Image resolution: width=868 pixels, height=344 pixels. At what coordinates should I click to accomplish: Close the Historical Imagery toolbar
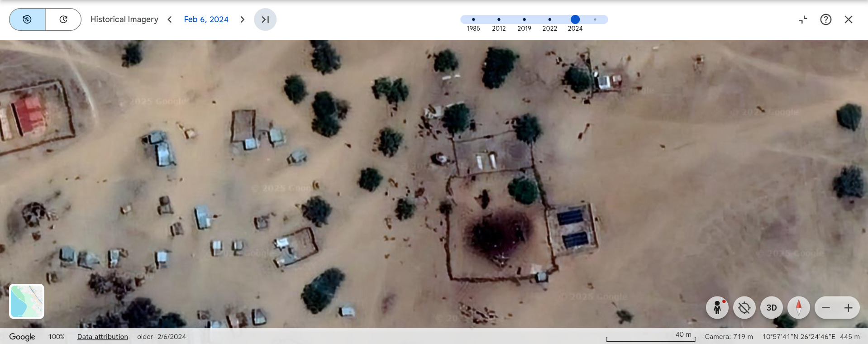pyautogui.click(x=849, y=19)
